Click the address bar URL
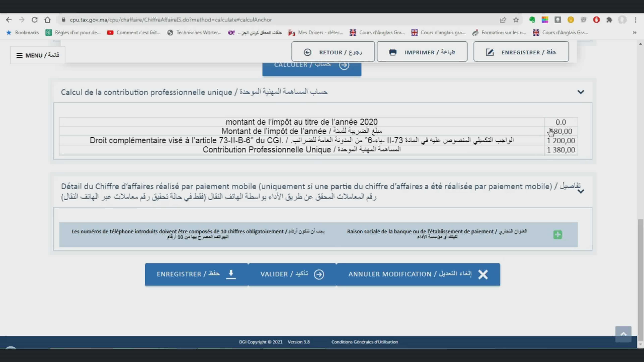644x362 pixels. pos(171,20)
